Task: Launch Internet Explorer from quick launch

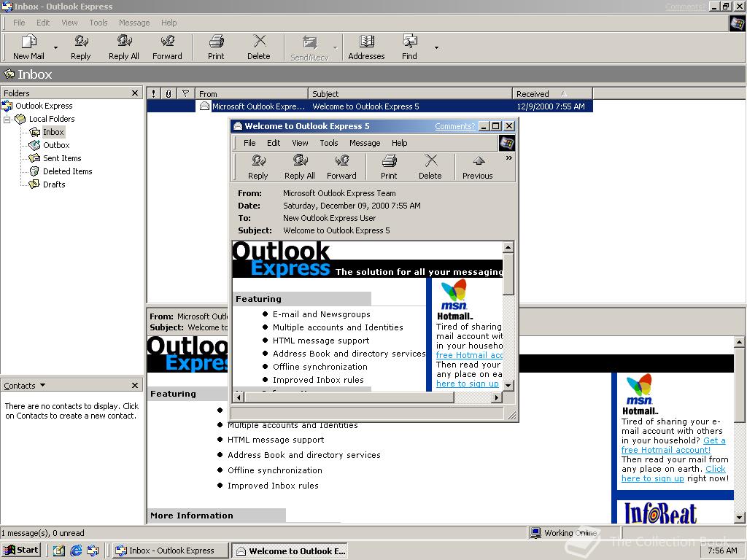Action: click(x=76, y=551)
